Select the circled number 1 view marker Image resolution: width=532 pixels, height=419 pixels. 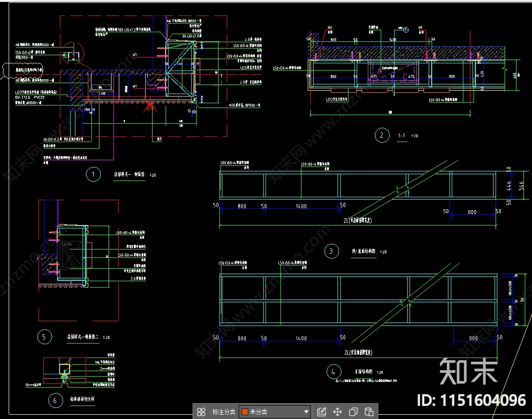93,174
